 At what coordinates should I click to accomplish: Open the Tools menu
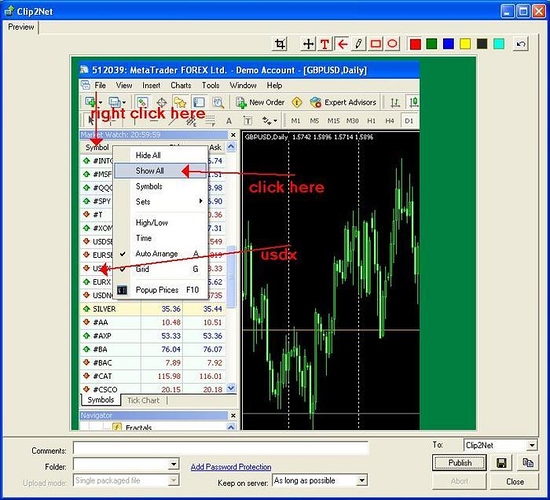[210, 85]
